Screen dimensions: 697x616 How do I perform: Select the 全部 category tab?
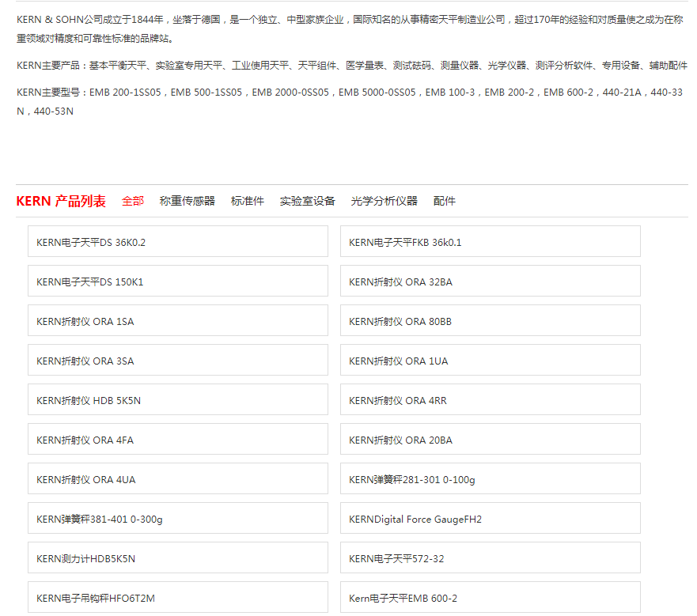point(133,201)
